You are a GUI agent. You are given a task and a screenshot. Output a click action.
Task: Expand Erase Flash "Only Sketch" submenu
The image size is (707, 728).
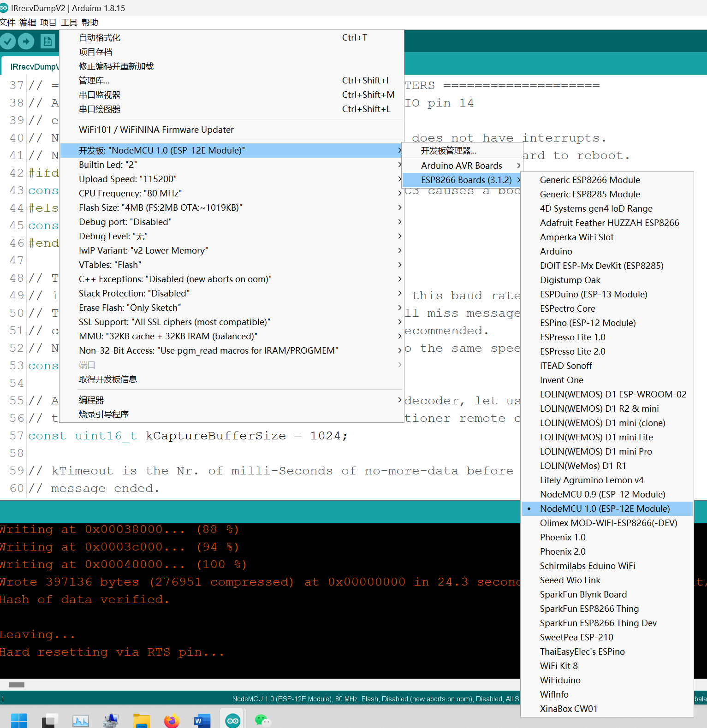[x=232, y=308]
